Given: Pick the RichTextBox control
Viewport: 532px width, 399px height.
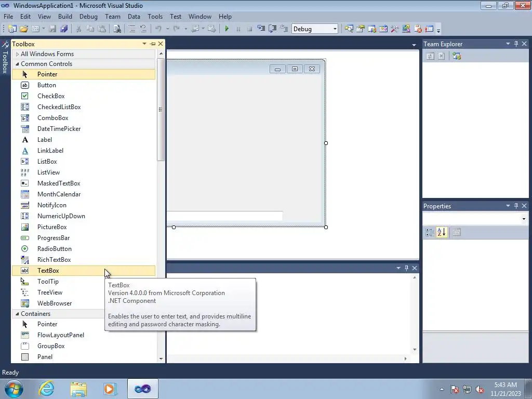Looking at the screenshot, I should pyautogui.click(x=84, y=260).
